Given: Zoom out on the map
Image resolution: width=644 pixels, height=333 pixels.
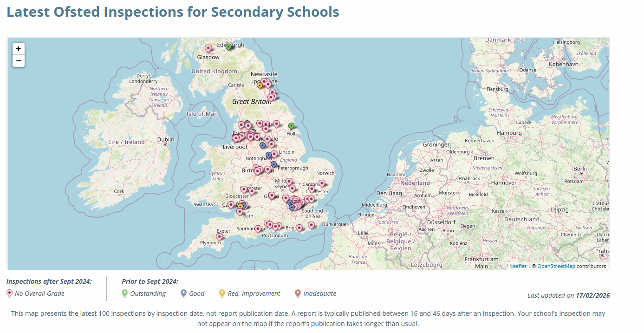Looking at the screenshot, I should pyautogui.click(x=19, y=61).
